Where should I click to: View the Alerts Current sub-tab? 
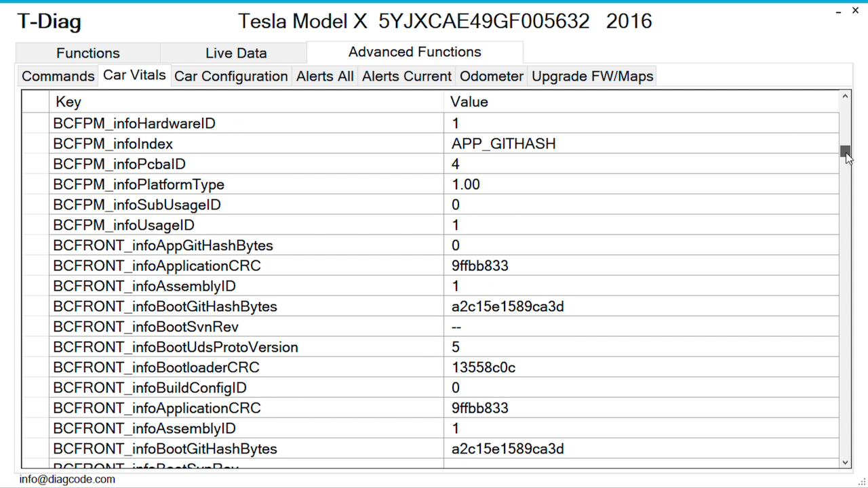pyautogui.click(x=407, y=76)
